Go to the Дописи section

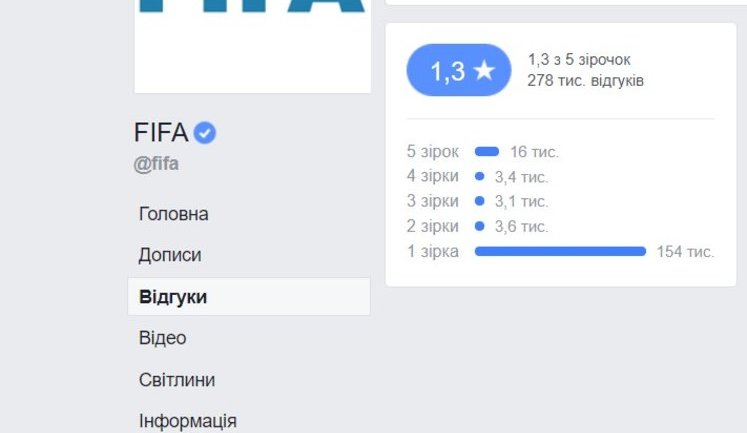(170, 255)
